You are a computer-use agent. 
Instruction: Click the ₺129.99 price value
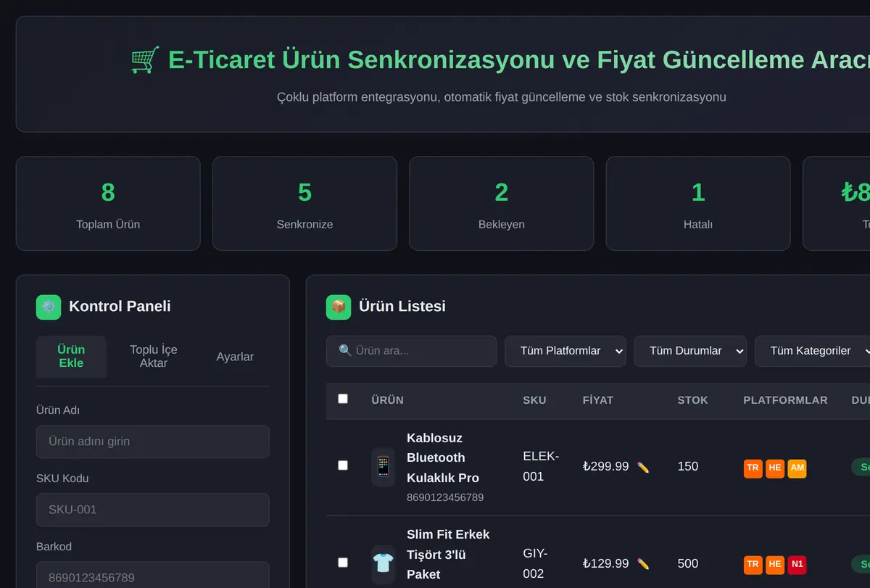(605, 564)
